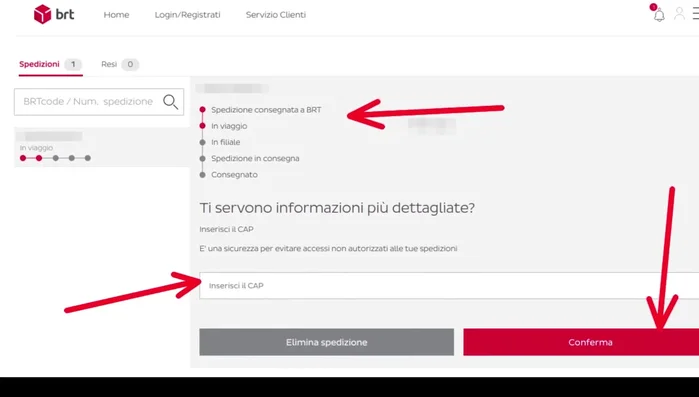
Task: Go to Home
Action: point(116,15)
